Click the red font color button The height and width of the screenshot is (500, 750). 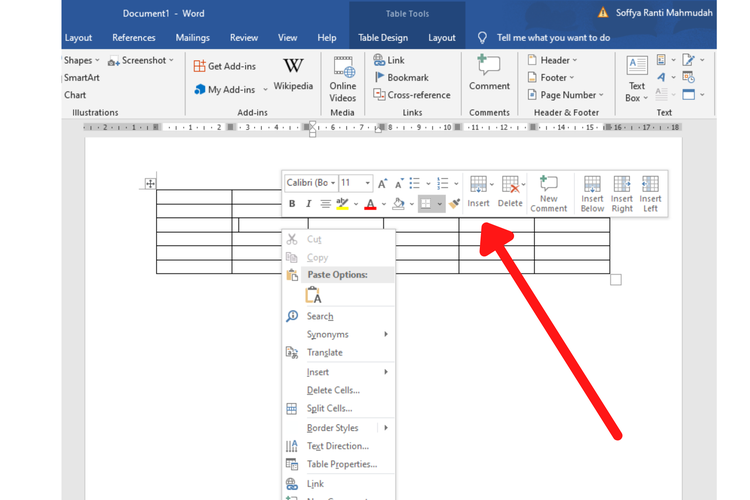(x=370, y=204)
